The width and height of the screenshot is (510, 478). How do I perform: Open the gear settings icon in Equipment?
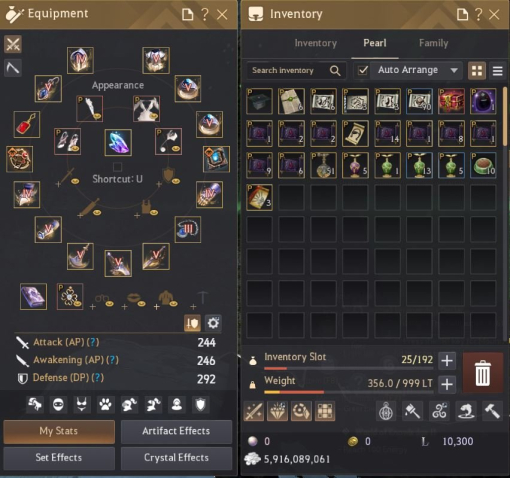213,323
